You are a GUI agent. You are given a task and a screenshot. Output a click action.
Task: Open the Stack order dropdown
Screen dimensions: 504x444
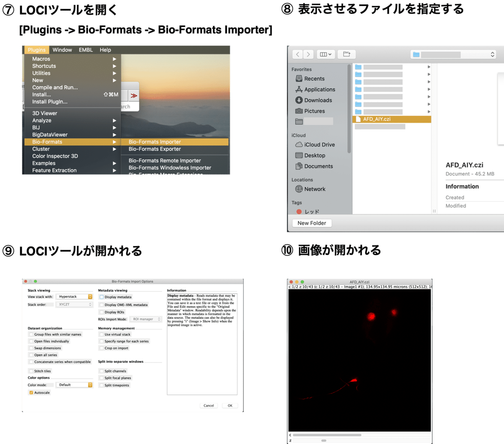[x=74, y=304]
